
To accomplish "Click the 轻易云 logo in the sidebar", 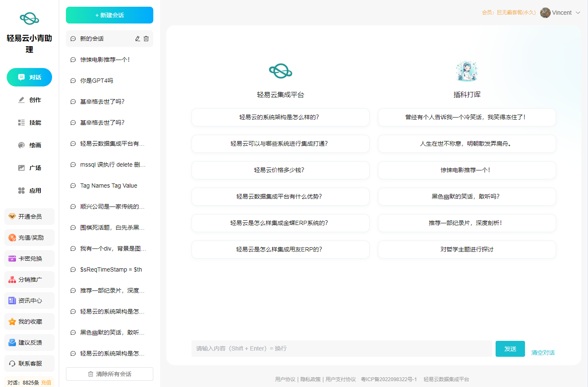I will click(x=29, y=18).
